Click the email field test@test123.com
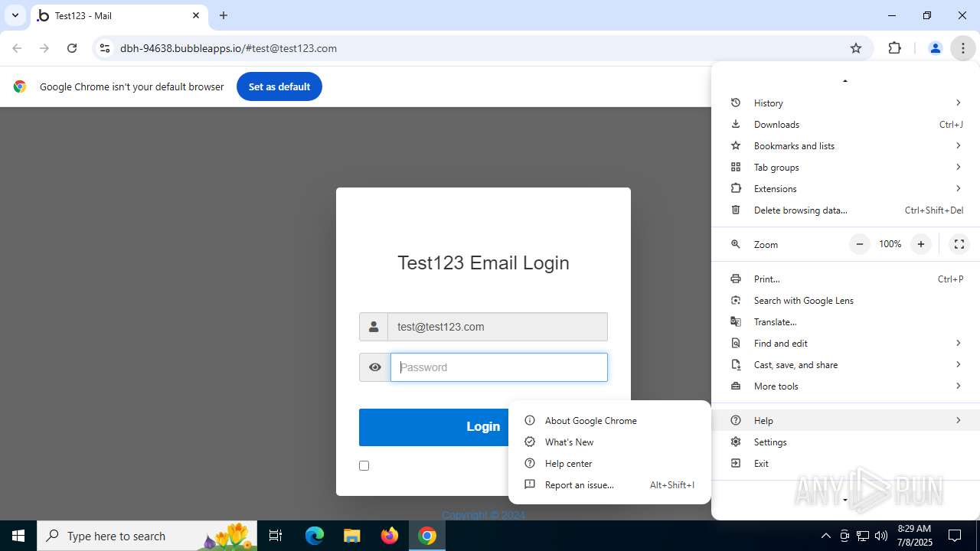 [x=498, y=327]
